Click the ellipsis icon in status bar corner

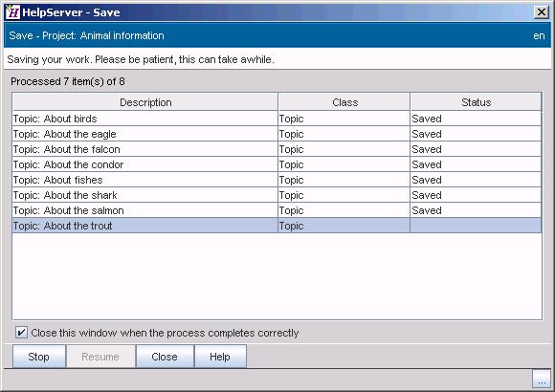click(x=542, y=379)
